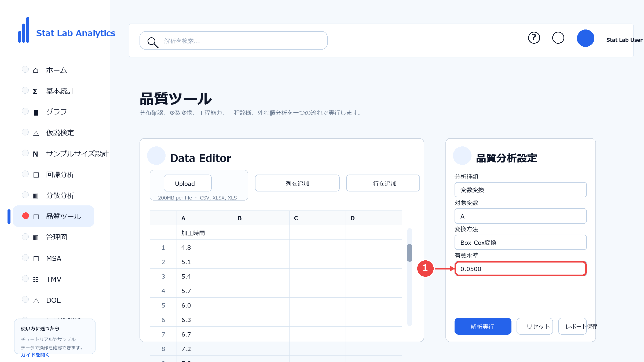Click the bar icon beside グラフ
Viewport: 644px width, 362px height.
(36, 112)
